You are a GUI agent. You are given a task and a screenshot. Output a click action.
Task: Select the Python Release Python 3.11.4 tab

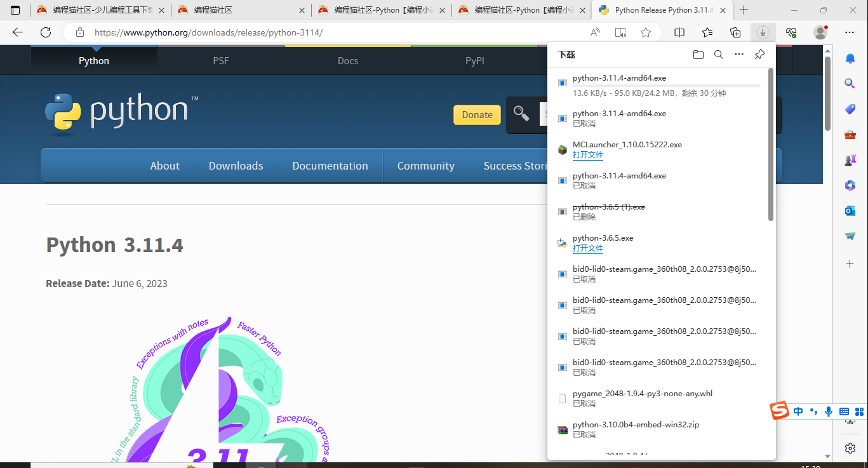(x=662, y=10)
